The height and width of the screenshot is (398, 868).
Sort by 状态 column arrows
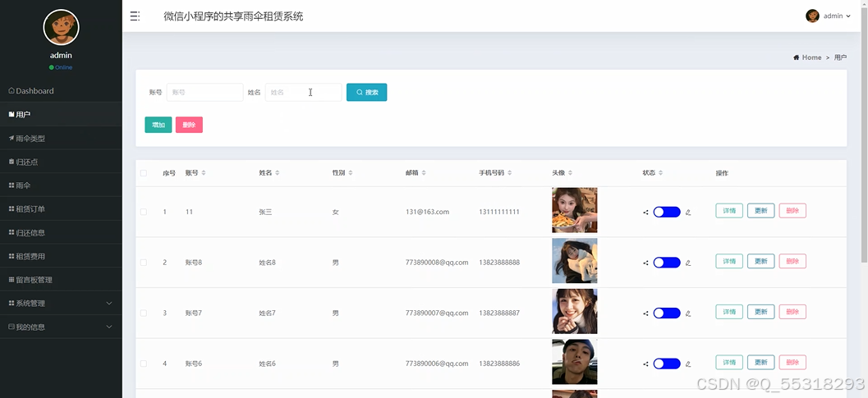(x=660, y=173)
